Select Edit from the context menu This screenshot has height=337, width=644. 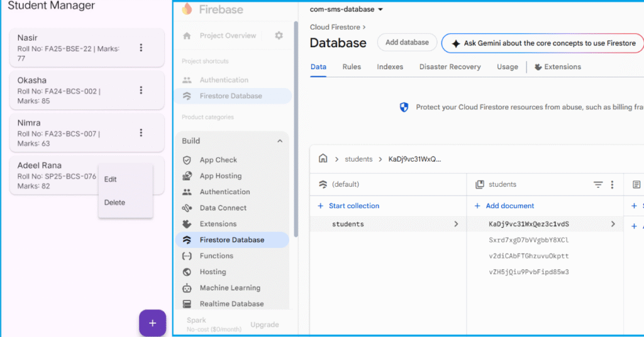(x=111, y=179)
